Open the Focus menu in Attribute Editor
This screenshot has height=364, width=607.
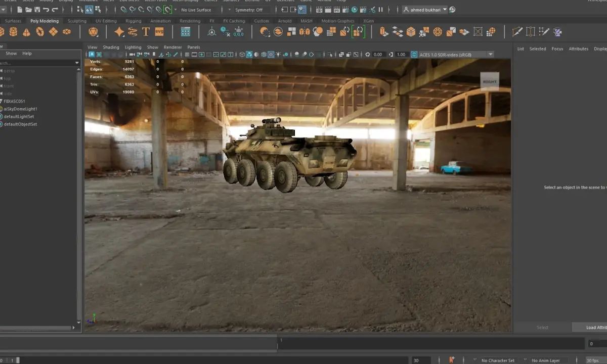[x=557, y=49]
